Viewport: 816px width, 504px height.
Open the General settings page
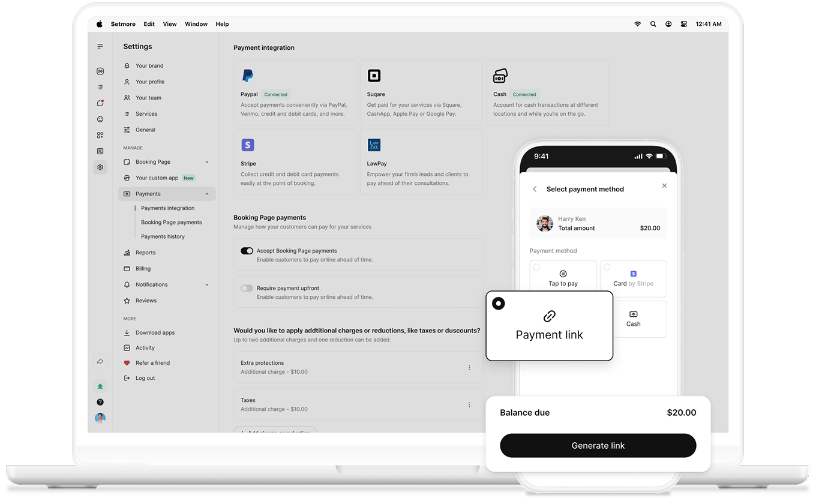click(145, 130)
